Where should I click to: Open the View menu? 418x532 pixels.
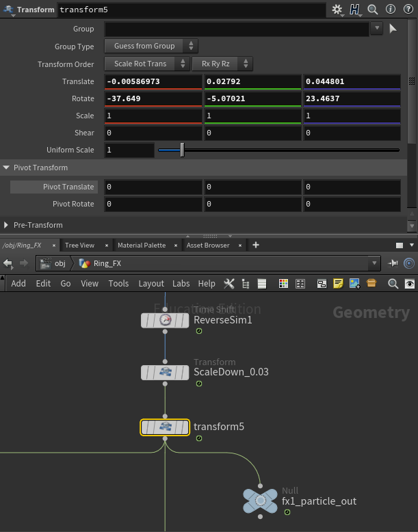pyautogui.click(x=90, y=284)
